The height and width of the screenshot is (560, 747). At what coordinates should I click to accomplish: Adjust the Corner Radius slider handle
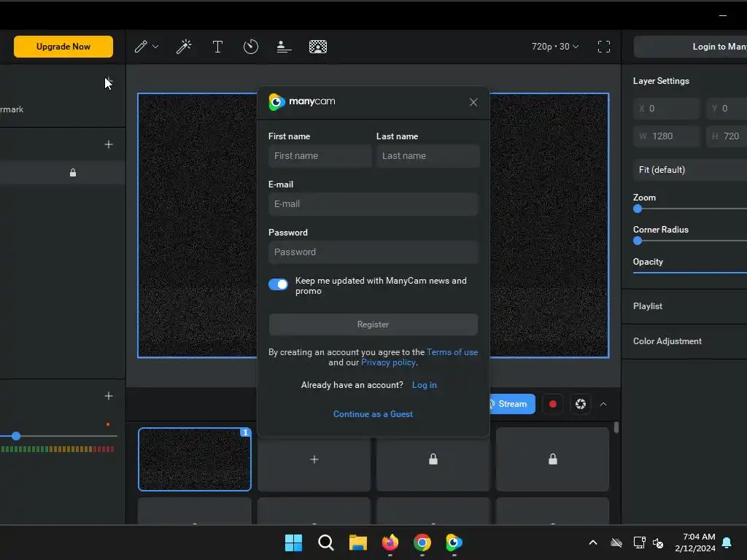pos(638,241)
